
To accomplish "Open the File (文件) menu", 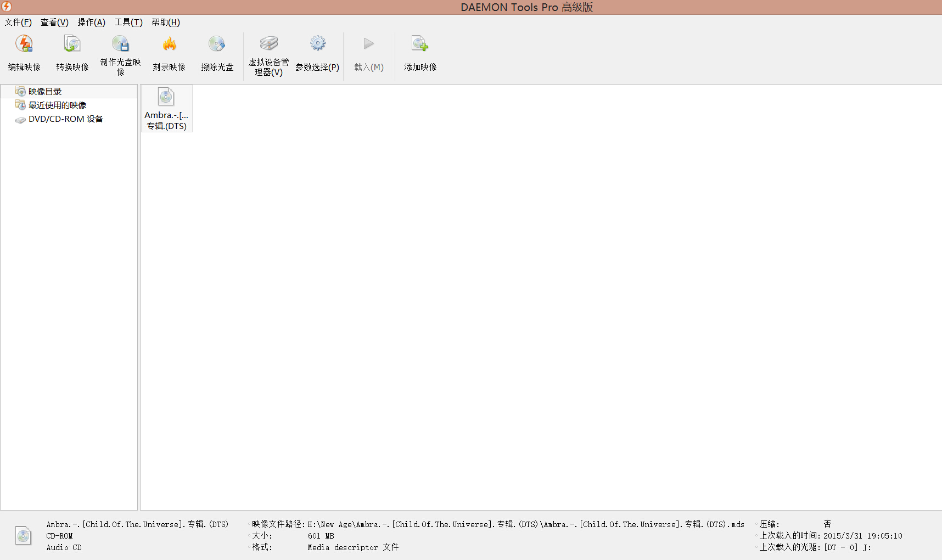I will click(x=18, y=22).
